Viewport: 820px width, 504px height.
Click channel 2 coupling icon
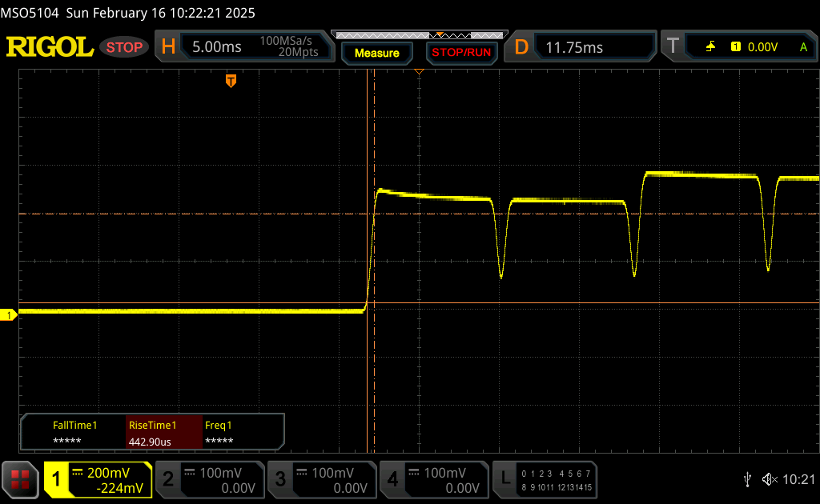point(189,473)
